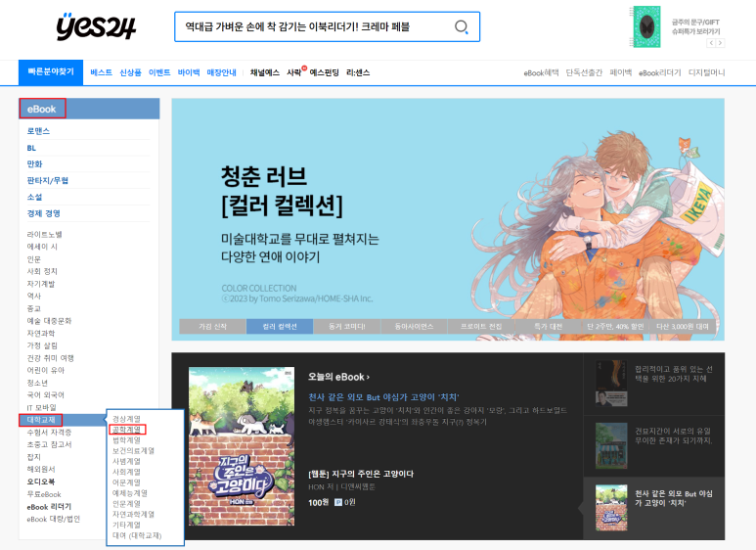Screen dimensions: 756x550
Task: Open the 신상품 menu
Action: pos(130,72)
